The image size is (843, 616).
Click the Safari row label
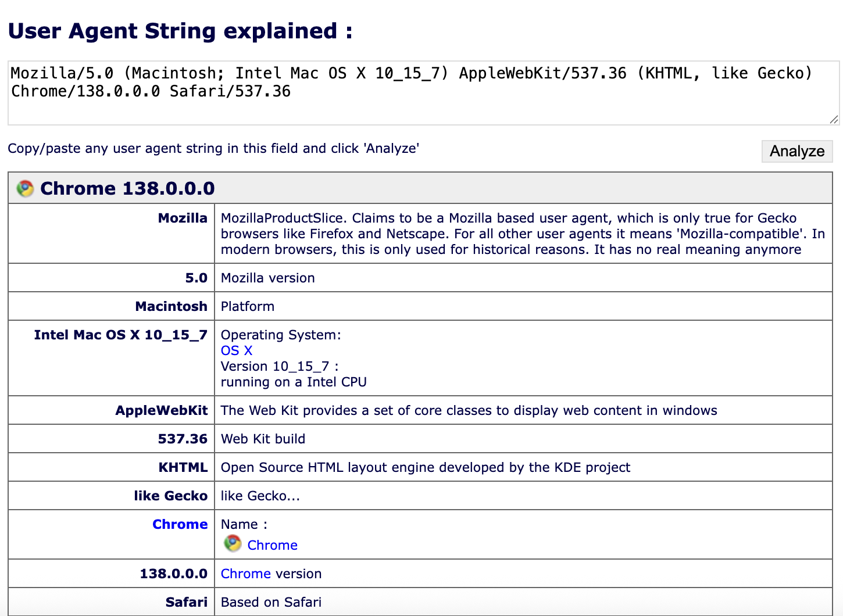coord(187,602)
